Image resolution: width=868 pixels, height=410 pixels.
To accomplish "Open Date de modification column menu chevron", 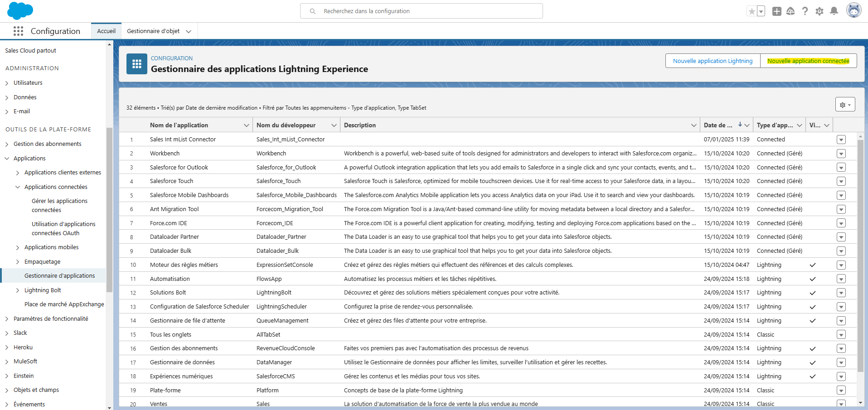I will coord(747,125).
